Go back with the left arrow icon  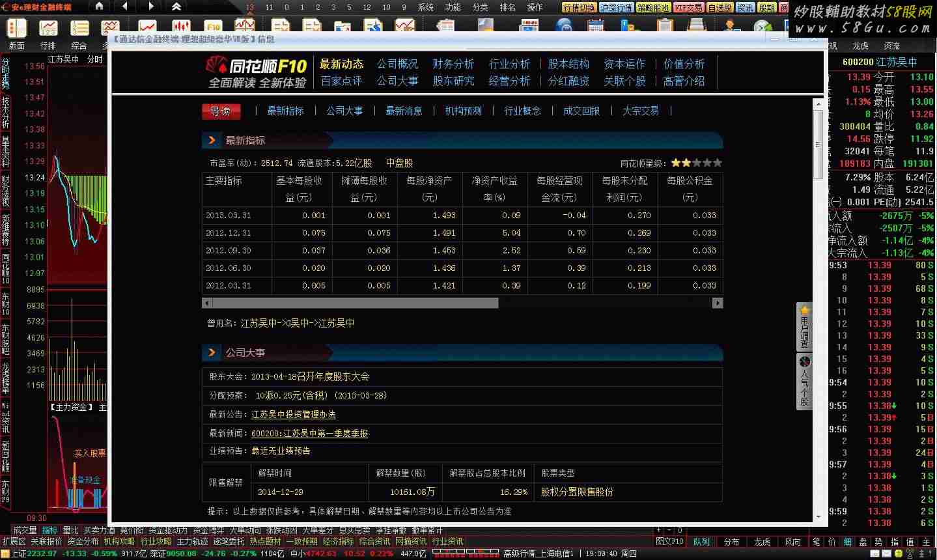(124, 7)
